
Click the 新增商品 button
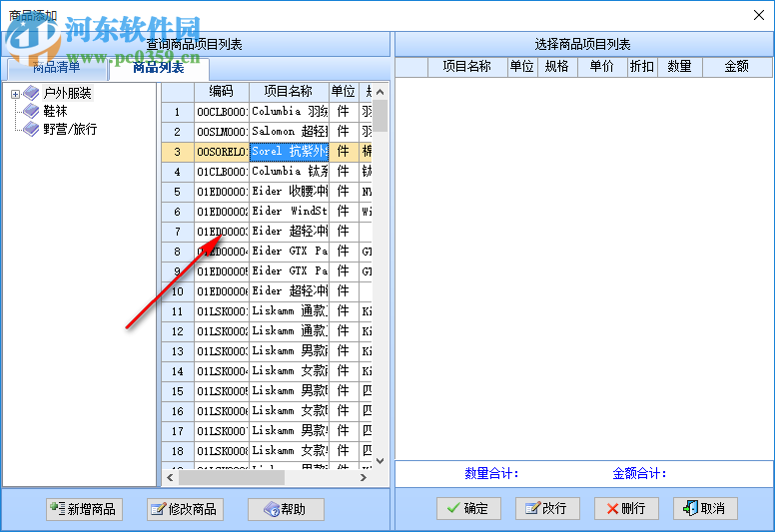(85, 509)
